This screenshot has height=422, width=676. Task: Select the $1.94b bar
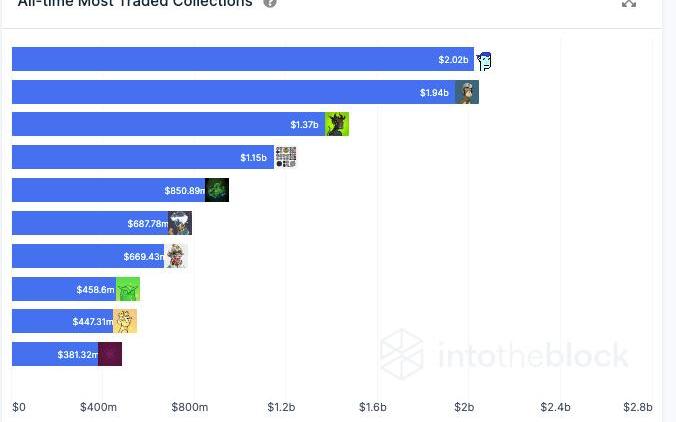coord(234,92)
